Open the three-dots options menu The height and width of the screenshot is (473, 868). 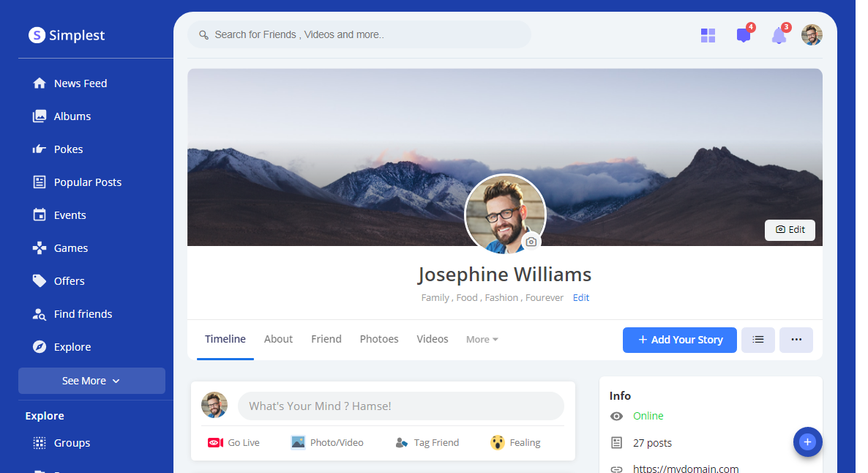[796, 340]
